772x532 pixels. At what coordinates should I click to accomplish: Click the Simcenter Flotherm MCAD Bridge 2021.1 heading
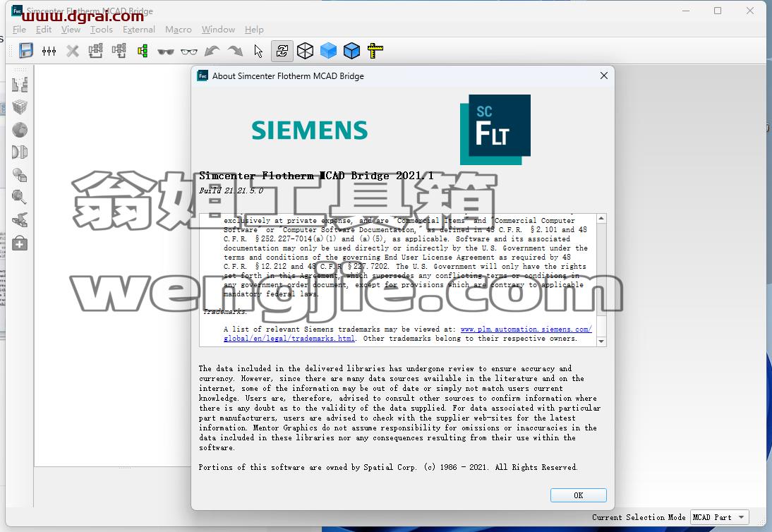(x=316, y=176)
